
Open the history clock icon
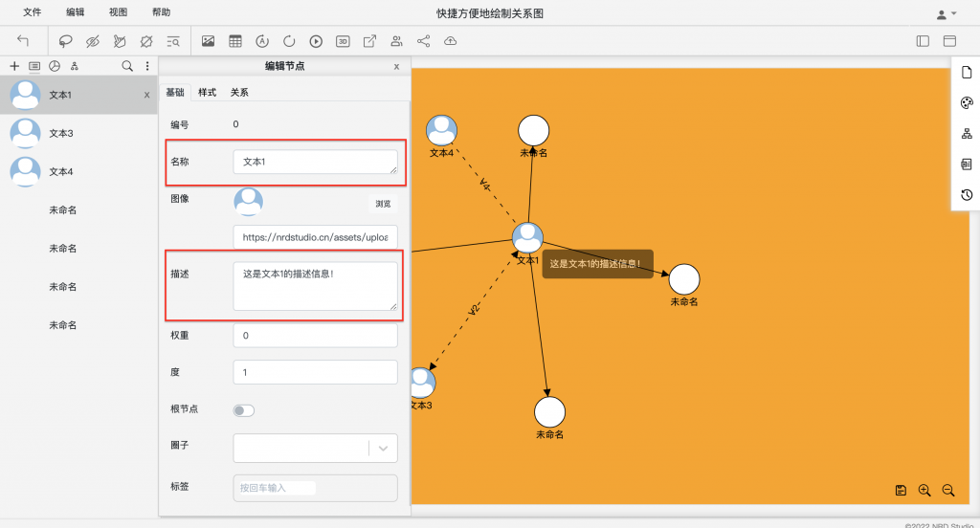click(x=966, y=194)
